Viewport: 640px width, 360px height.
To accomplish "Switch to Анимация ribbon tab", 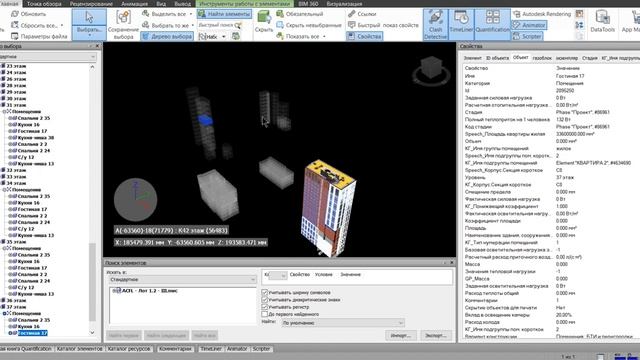I will pyautogui.click(x=134, y=4).
